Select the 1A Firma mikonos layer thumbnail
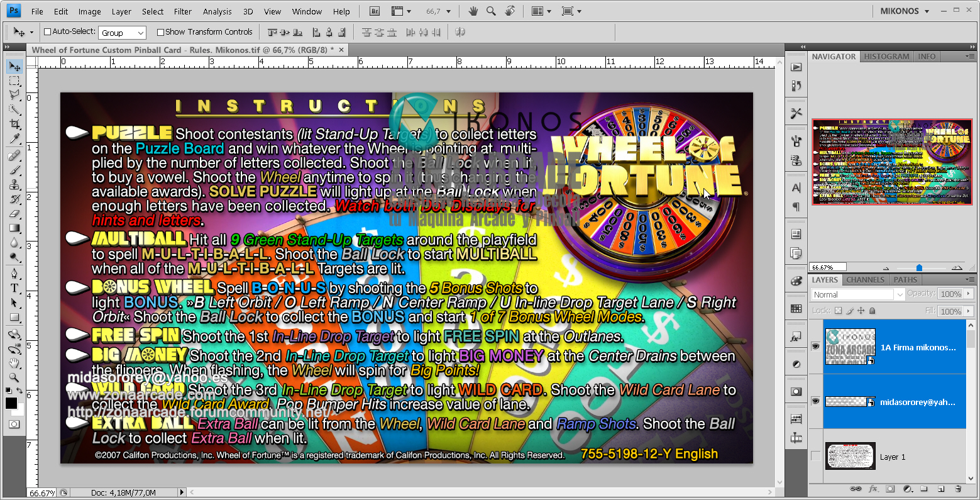This screenshot has width=980, height=500. 850,346
